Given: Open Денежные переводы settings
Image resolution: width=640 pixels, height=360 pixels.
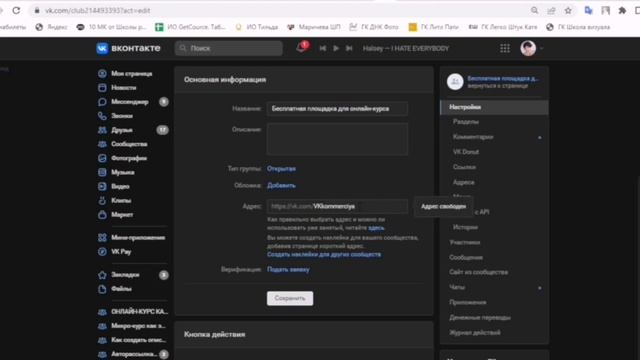Looking at the screenshot, I should [480, 317].
